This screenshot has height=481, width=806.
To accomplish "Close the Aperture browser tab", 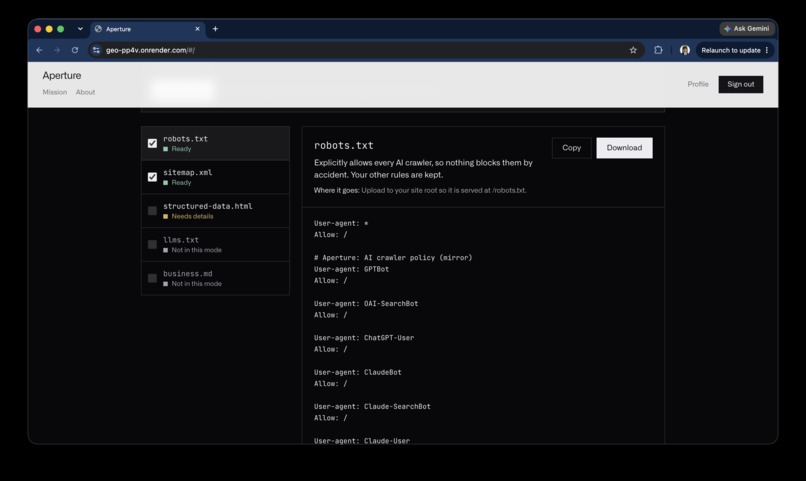I will pyautogui.click(x=197, y=29).
